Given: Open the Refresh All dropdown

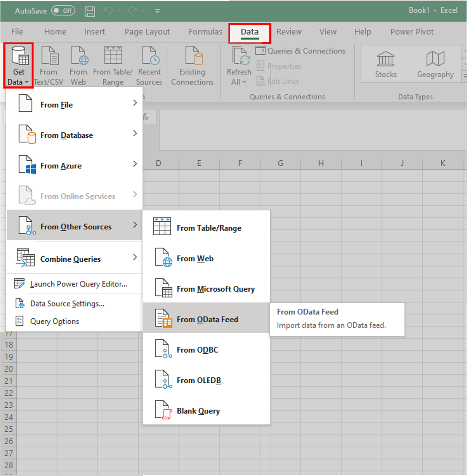Looking at the screenshot, I should coord(239,82).
